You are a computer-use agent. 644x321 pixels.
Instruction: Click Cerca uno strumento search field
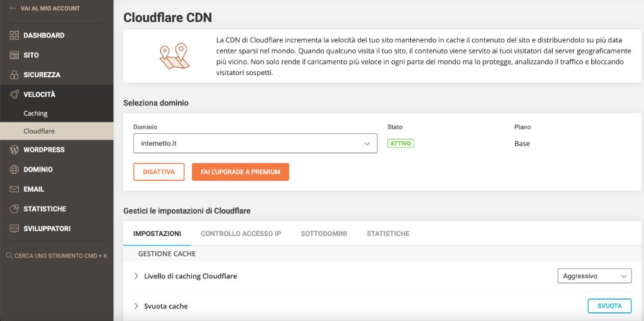pyautogui.click(x=57, y=256)
